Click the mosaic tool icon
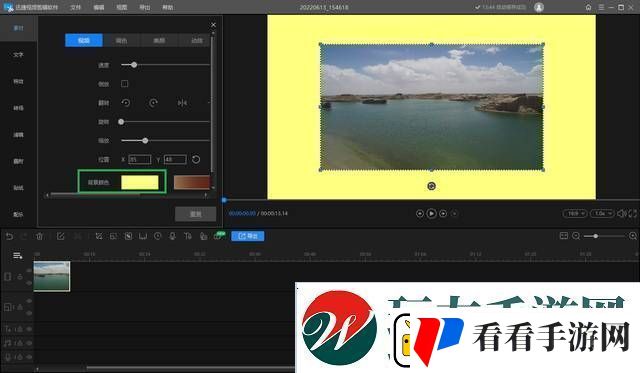Image resolution: width=640 pixels, height=373 pixels. click(x=128, y=236)
